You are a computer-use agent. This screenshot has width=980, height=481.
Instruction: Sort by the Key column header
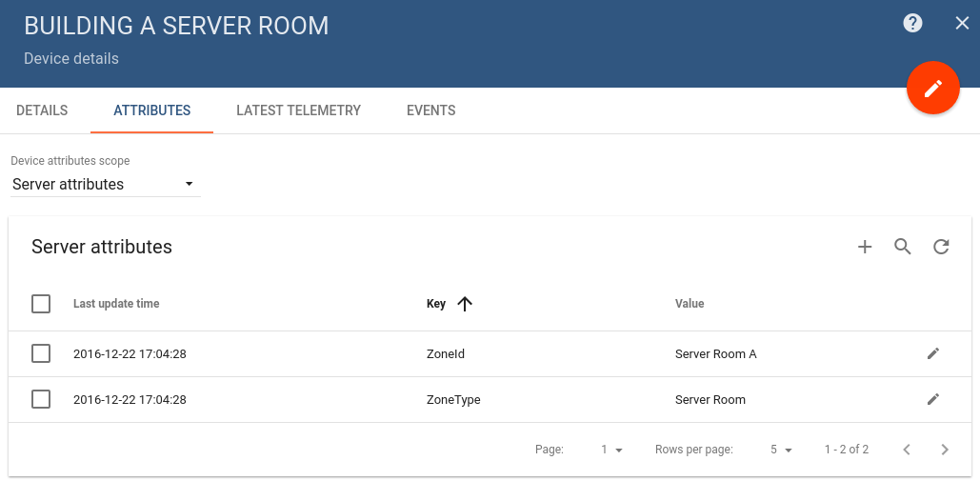point(437,304)
